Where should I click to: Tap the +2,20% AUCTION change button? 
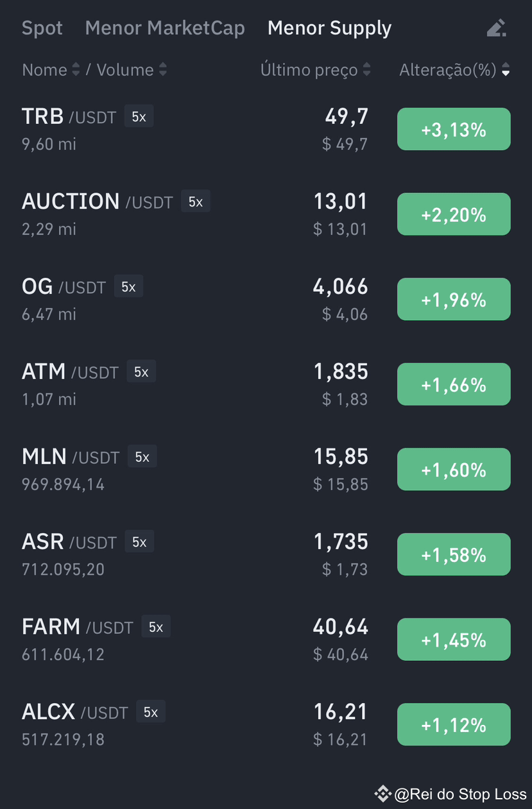pyautogui.click(x=454, y=214)
